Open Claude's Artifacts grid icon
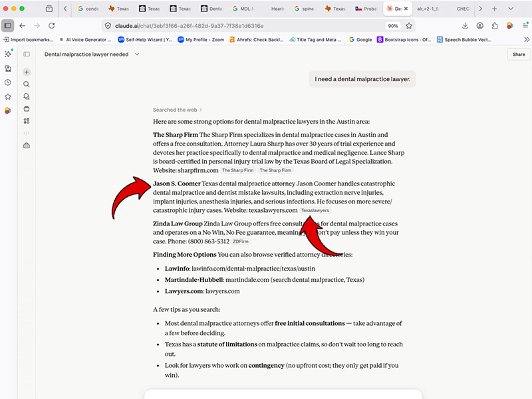Screen dimensions: 532x399 click(27, 121)
